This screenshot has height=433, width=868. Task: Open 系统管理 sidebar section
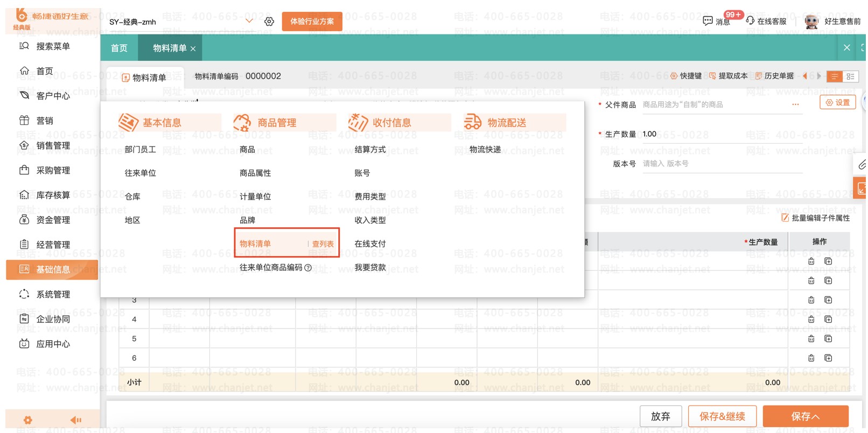pyautogui.click(x=45, y=294)
